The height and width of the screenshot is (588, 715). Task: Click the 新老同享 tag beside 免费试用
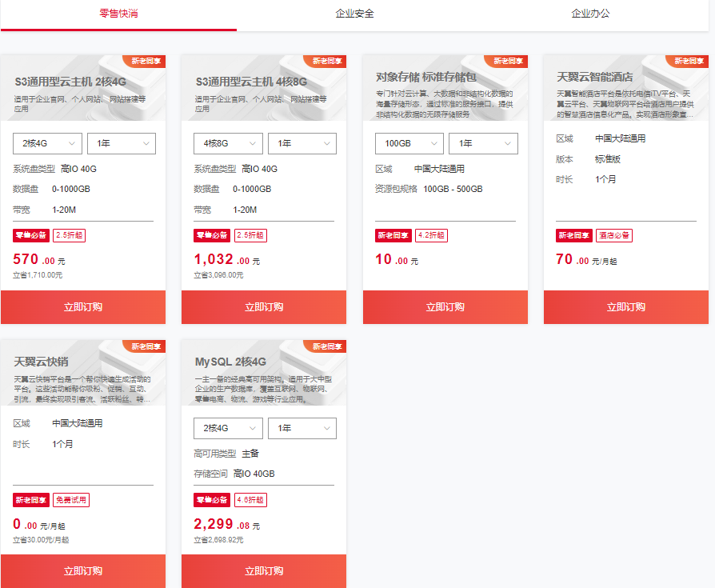(x=31, y=500)
